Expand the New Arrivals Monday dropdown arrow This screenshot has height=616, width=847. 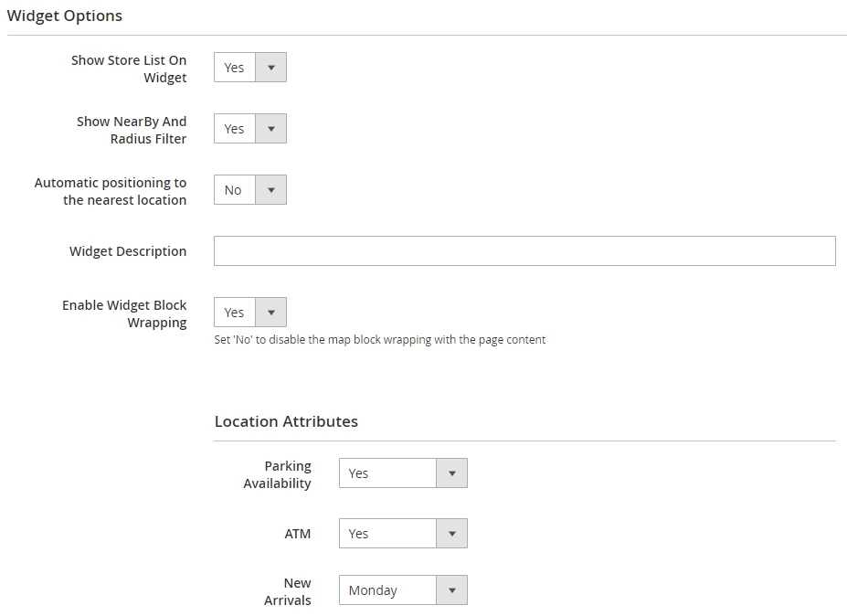[x=451, y=590]
